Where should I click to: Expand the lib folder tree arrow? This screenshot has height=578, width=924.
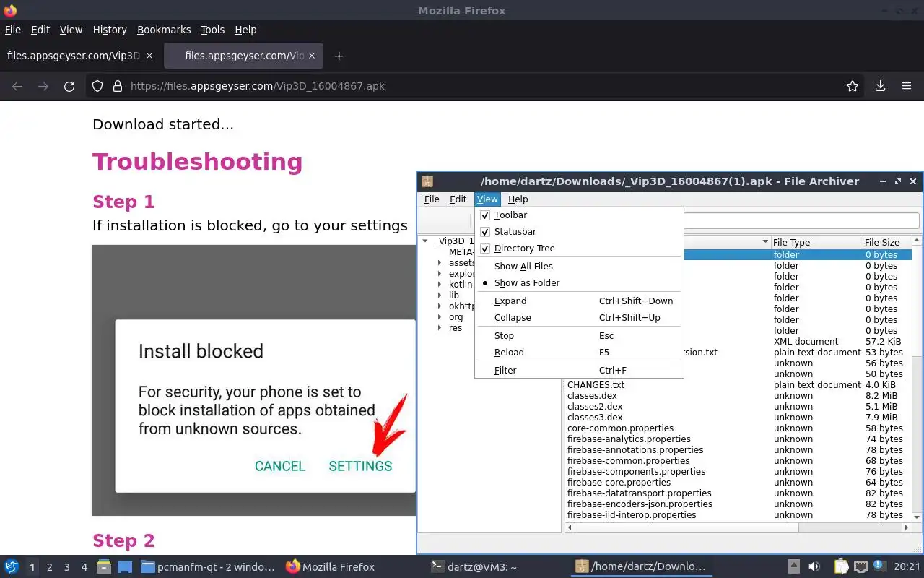[x=439, y=296]
